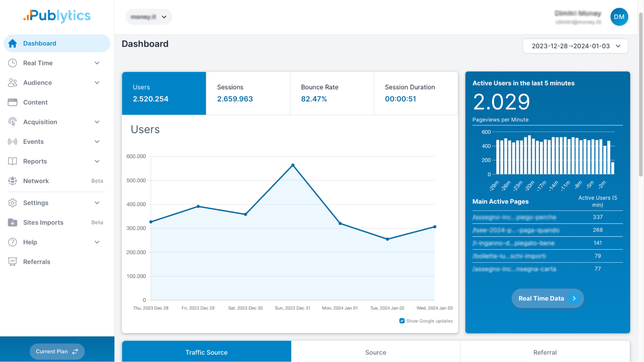Image resolution: width=644 pixels, height=362 pixels.
Task: Click the DM user avatar
Action: coord(619,17)
